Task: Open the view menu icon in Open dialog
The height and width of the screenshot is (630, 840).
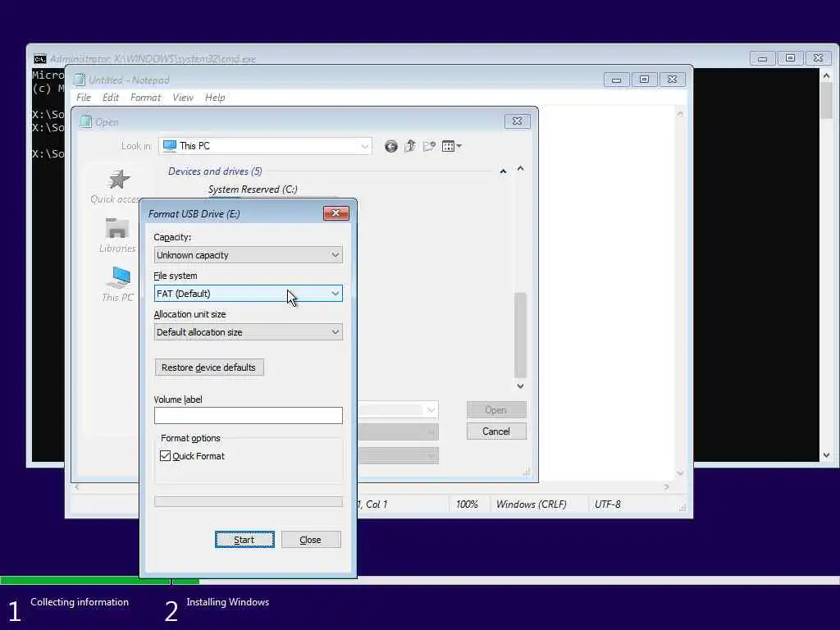Action: coord(452,146)
